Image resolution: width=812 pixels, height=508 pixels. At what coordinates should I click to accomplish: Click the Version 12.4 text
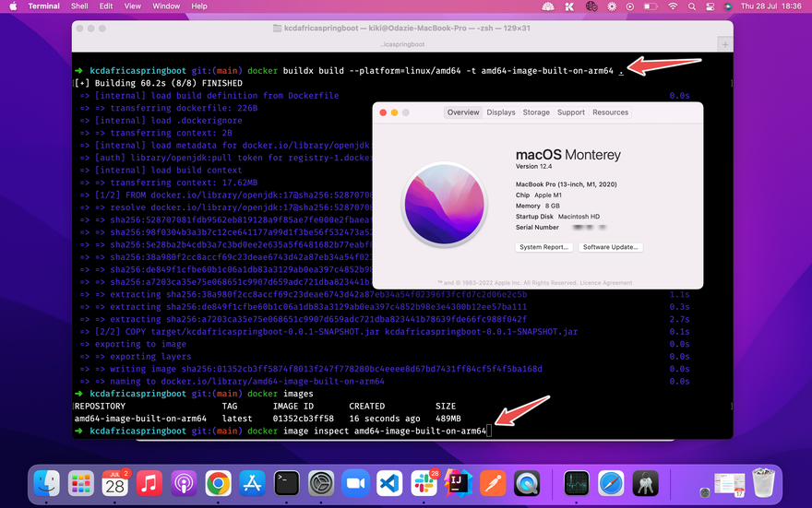click(533, 167)
